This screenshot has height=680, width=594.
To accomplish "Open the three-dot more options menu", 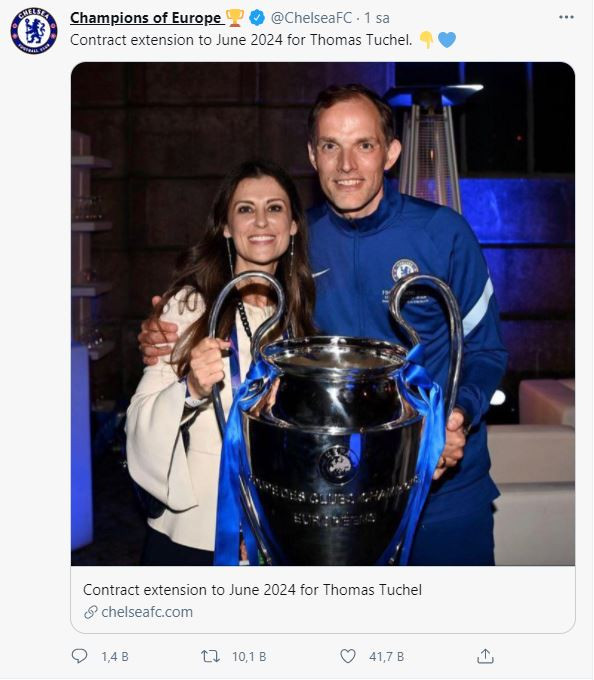I will pyautogui.click(x=566, y=17).
